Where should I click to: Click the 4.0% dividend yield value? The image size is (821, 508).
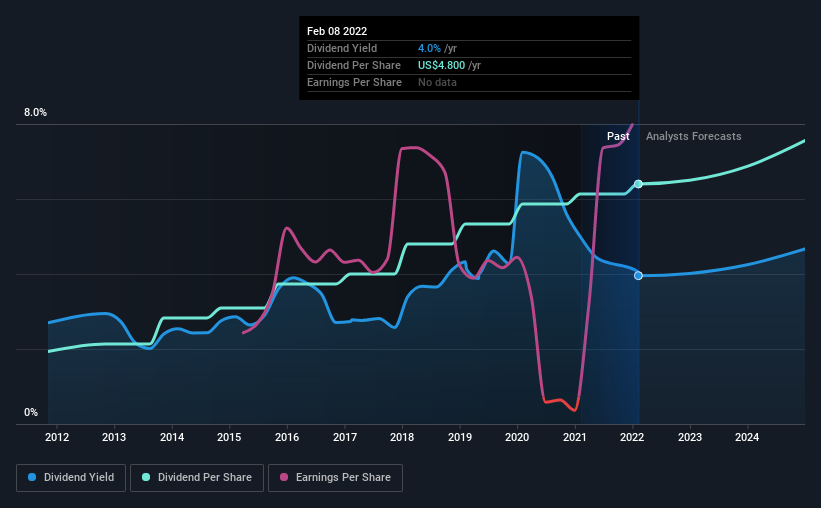(x=429, y=48)
